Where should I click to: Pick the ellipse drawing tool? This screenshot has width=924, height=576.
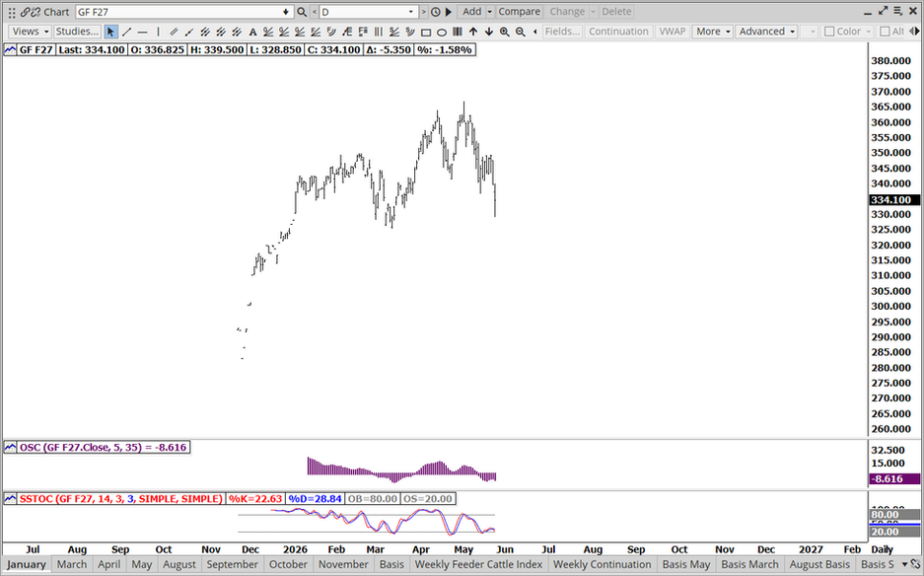point(442,32)
